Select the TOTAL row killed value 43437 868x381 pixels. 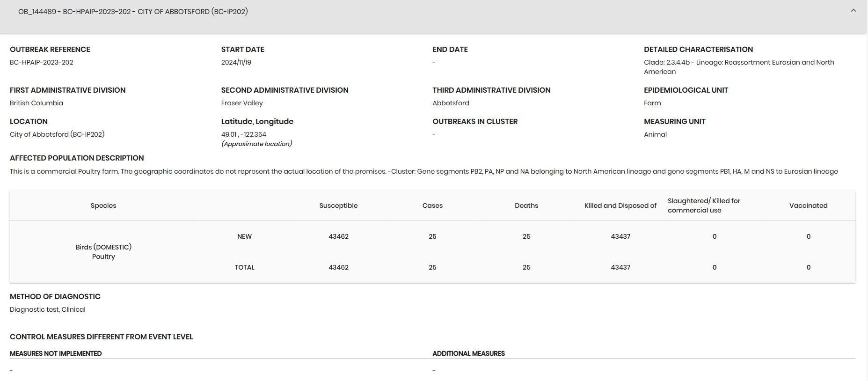[x=620, y=267]
